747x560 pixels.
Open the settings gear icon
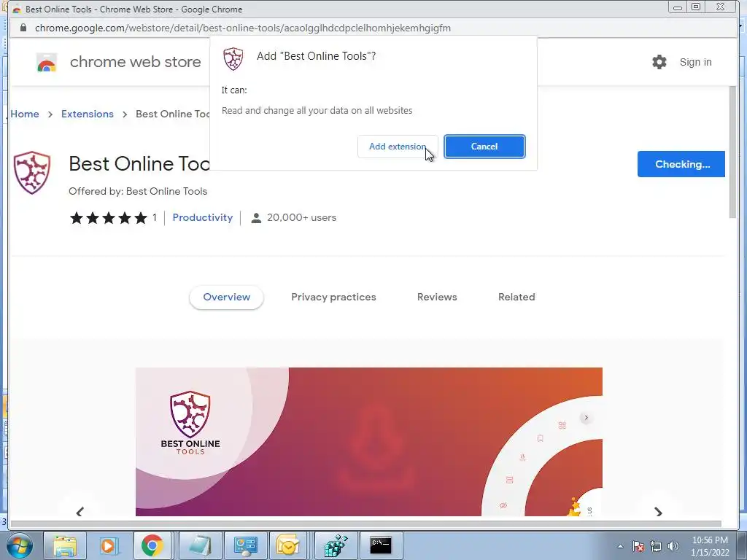tap(659, 62)
